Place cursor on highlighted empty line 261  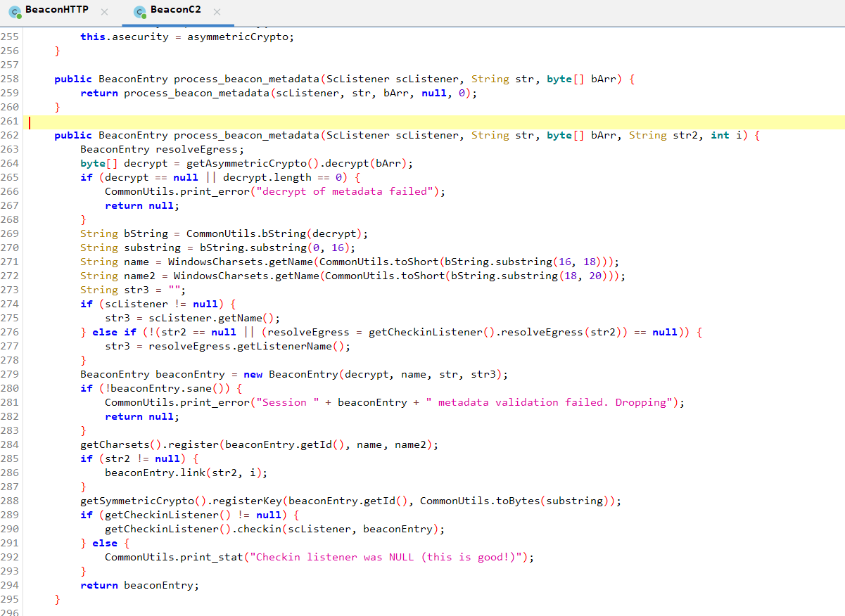pyautogui.click(x=434, y=122)
